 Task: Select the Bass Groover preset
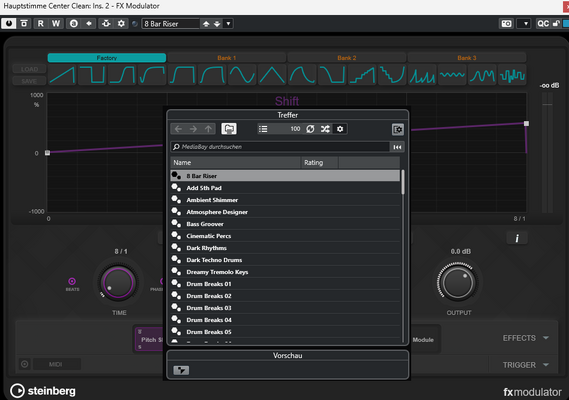285,224
